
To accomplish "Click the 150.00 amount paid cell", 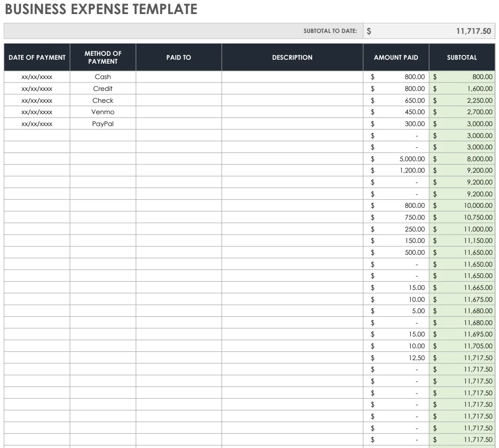I will [x=396, y=241].
